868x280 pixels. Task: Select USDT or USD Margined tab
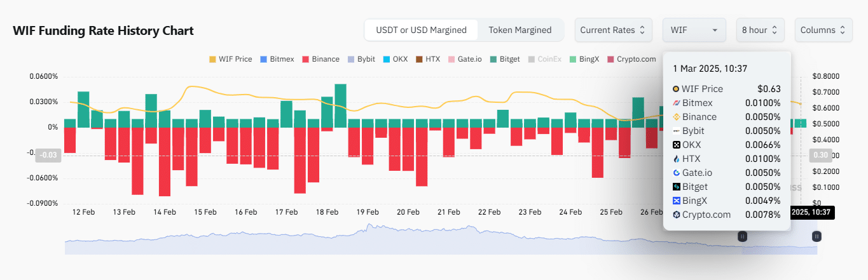pyautogui.click(x=421, y=30)
